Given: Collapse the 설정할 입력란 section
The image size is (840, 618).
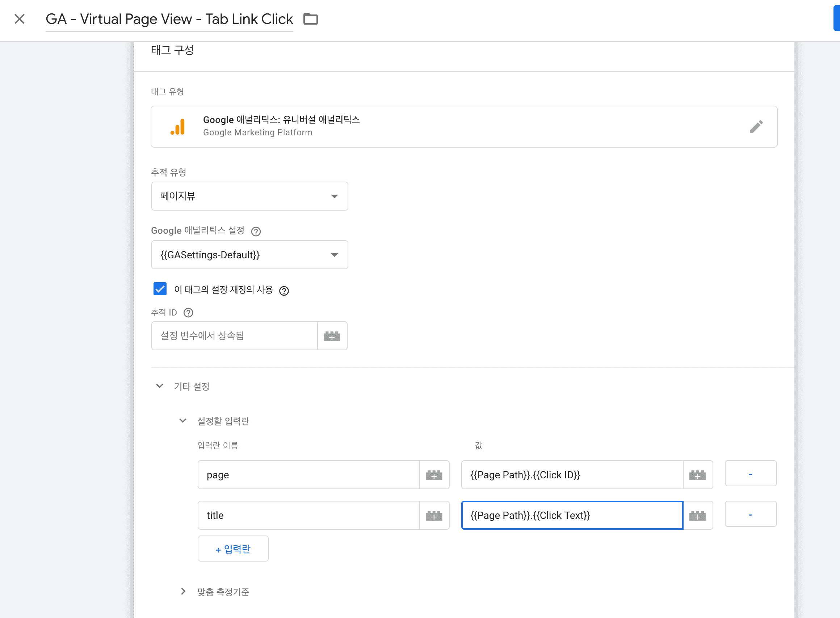Looking at the screenshot, I should (x=183, y=421).
